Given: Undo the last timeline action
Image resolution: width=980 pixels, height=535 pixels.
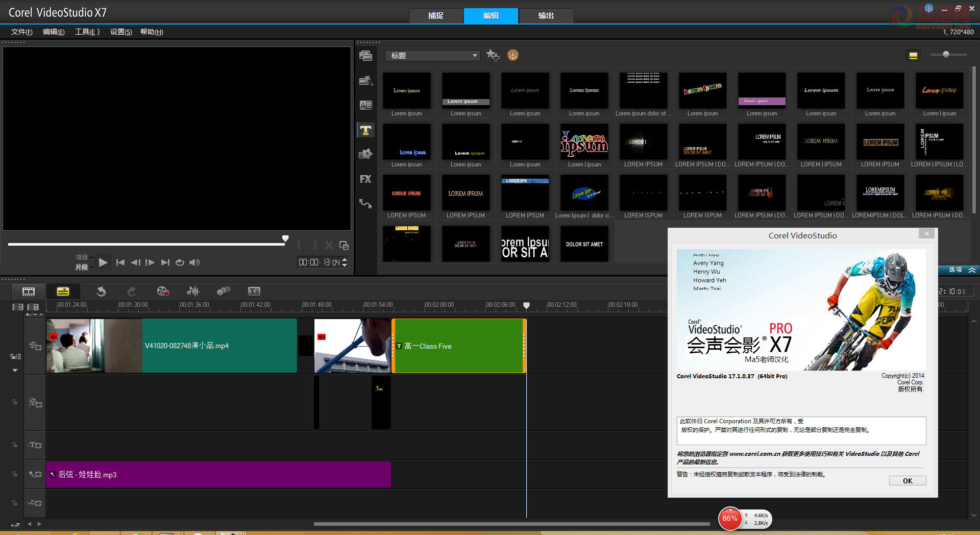Looking at the screenshot, I should 101,291.
